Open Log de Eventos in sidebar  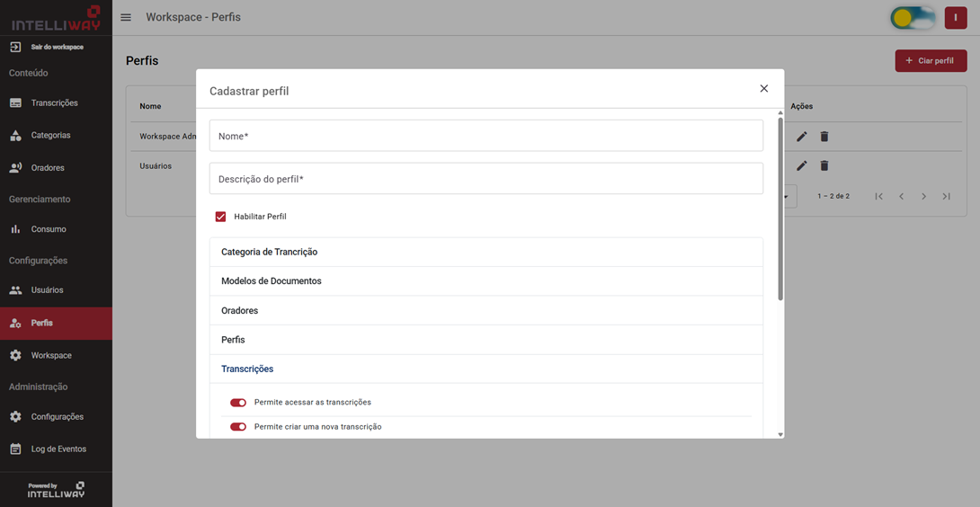click(x=58, y=449)
